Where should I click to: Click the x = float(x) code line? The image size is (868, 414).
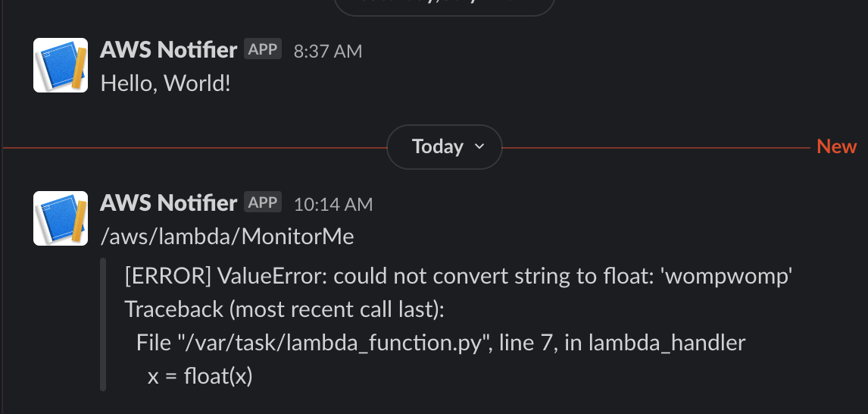(x=199, y=375)
